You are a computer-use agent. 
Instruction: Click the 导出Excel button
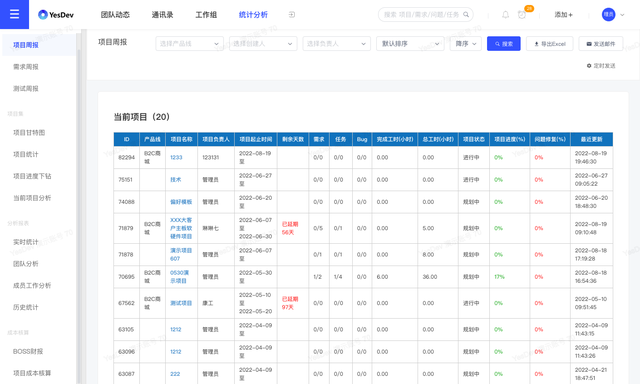(549, 44)
